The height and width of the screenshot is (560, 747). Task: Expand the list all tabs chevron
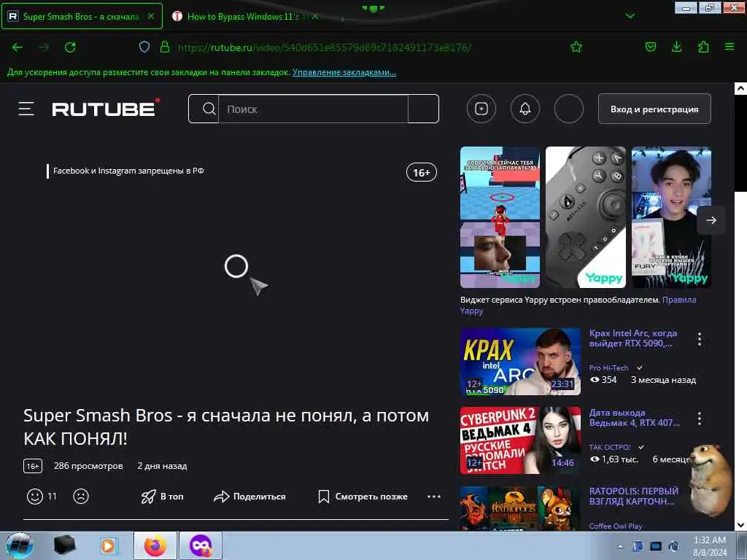(630, 16)
